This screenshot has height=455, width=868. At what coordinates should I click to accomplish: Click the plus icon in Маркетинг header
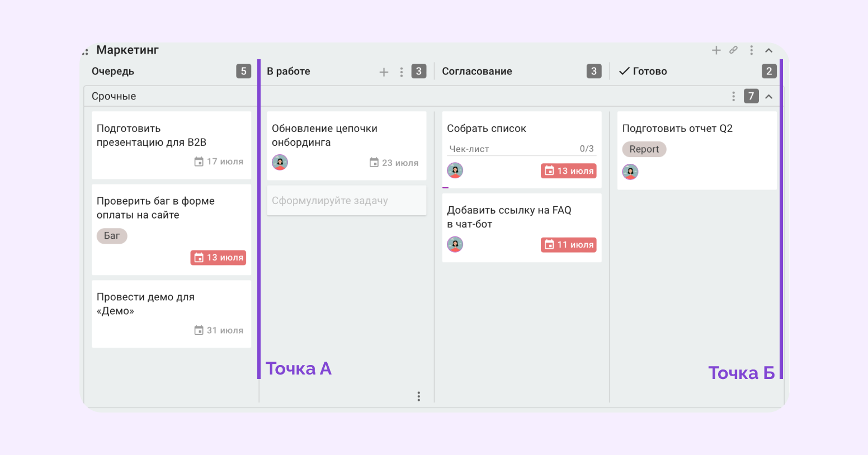click(716, 50)
